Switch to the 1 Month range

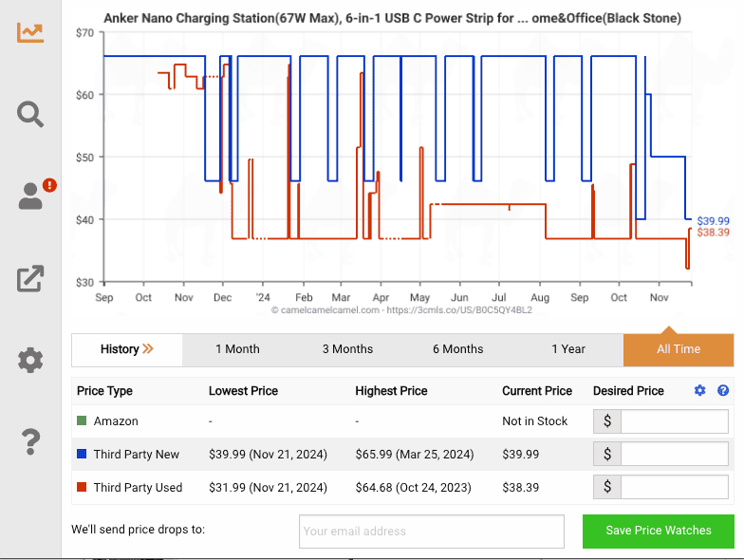click(x=237, y=349)
